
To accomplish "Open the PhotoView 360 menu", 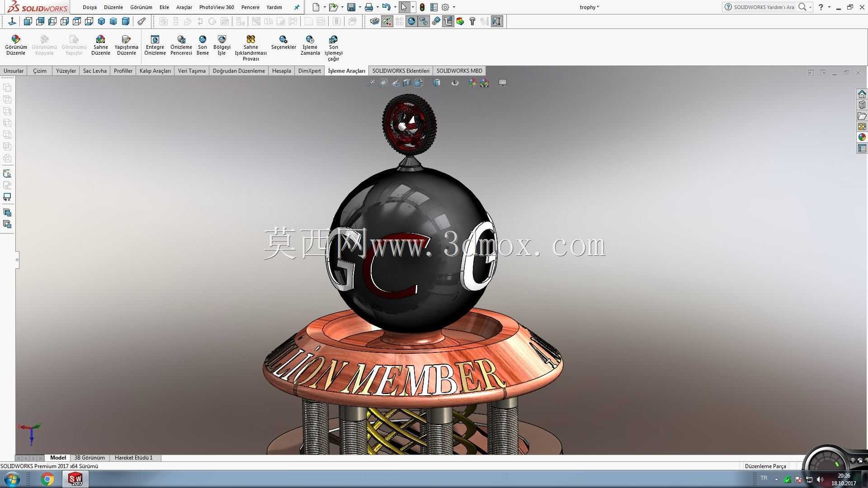I will (x=217, y=7).
